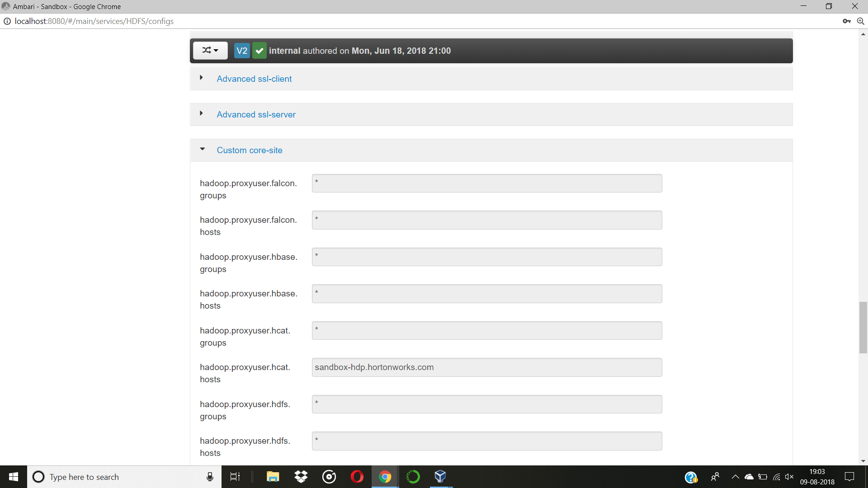Open Opera browser from the taskbar
The width and height of the screenshot is (868, 488).
[x=357, y=477]
